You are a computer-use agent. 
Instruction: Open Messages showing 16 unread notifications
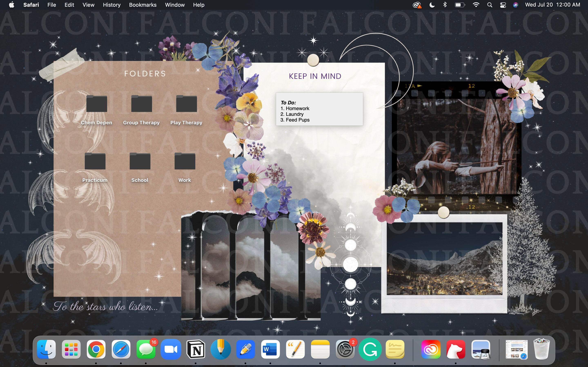[146, 349]
